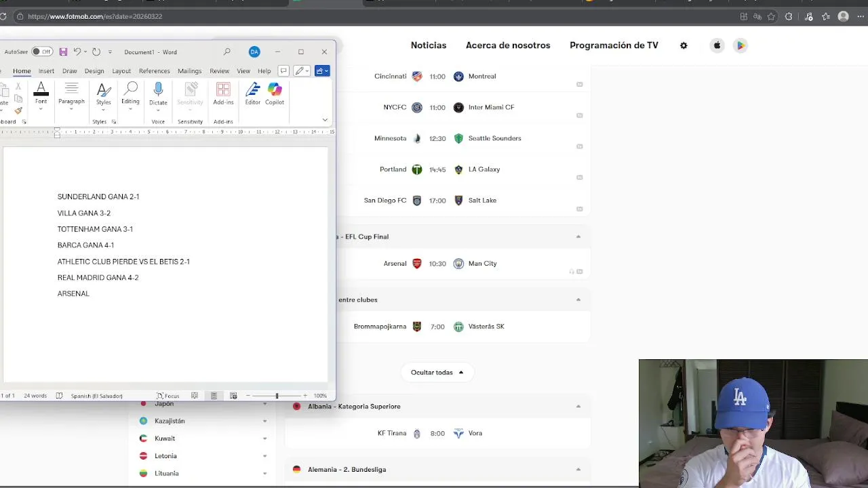Toggle notification for Arsenal vs Man City match
The width and height of the screenshot is (868, 488).
(x=572, y=272)
